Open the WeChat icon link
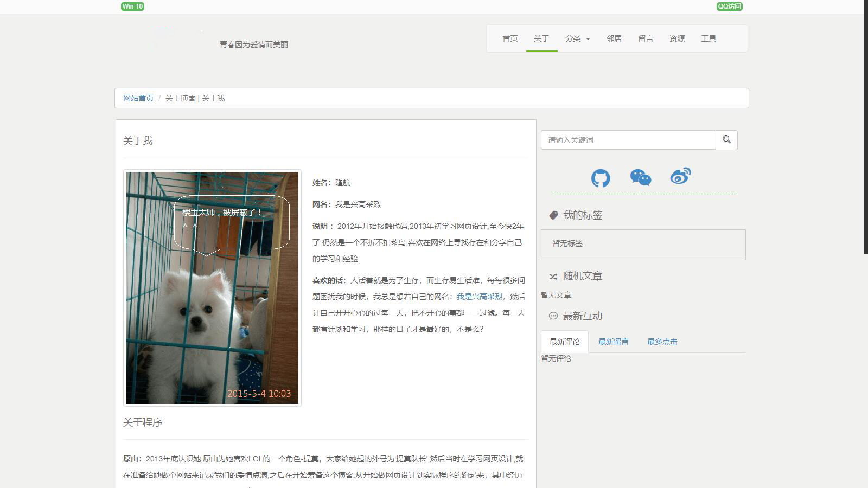The height and width of the screenshot is (488, 868). pos(641,177)
